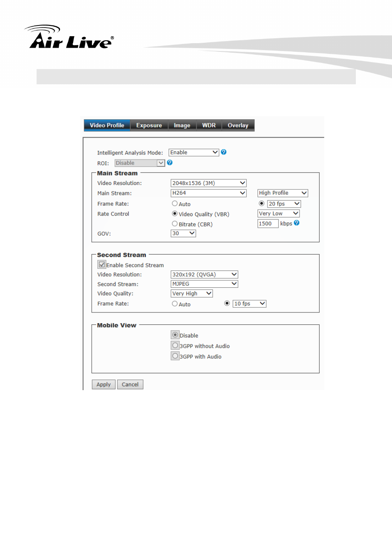
Task: Open Main Stream Video Resolution 2048x1536 dropdown
Action: [208, 183]
